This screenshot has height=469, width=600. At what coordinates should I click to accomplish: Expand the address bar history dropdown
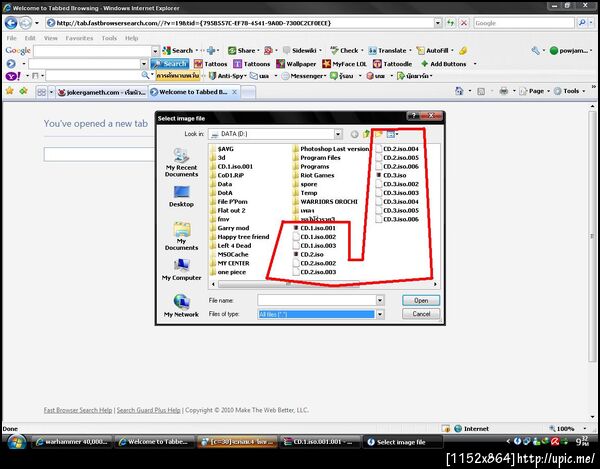pyautogui.click(x=438, y=23)
